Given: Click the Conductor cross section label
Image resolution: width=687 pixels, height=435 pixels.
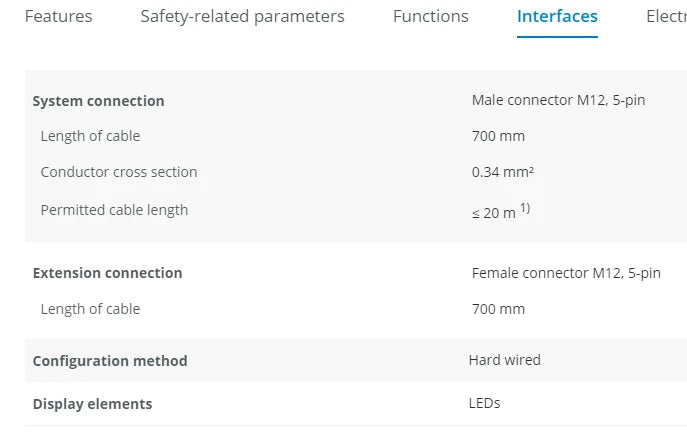Looking at the screenshot, I should click(119, 172).
